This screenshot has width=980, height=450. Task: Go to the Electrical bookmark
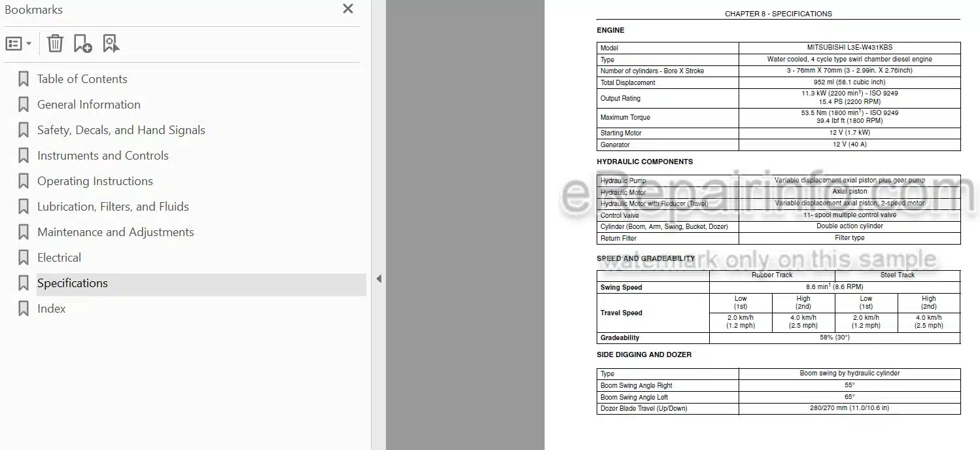pos(59,258)
